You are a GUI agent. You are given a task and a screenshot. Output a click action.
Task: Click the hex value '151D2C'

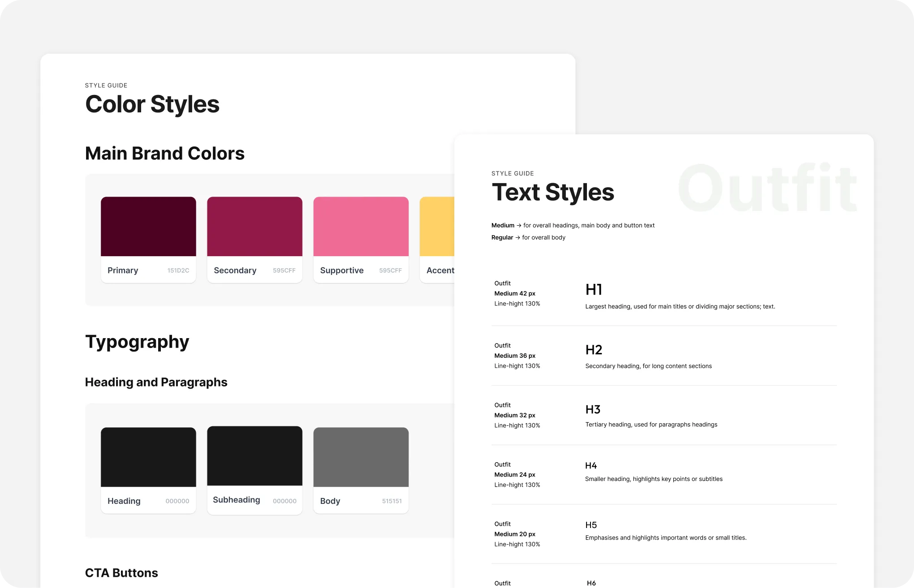tap(178, 270)
